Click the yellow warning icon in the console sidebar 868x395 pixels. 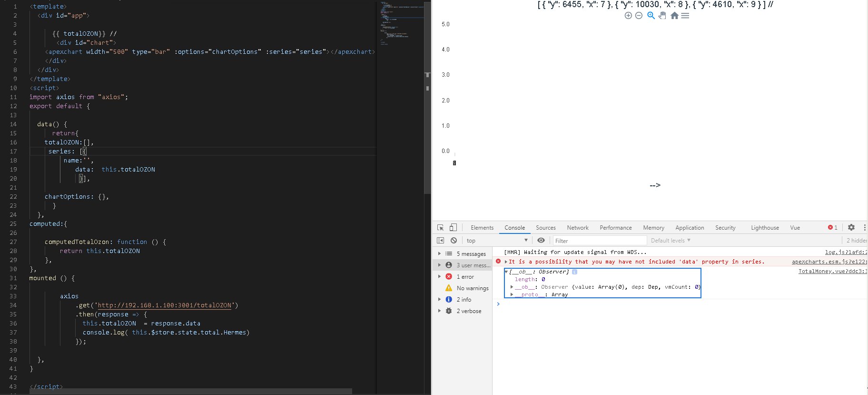coord(449,288)
